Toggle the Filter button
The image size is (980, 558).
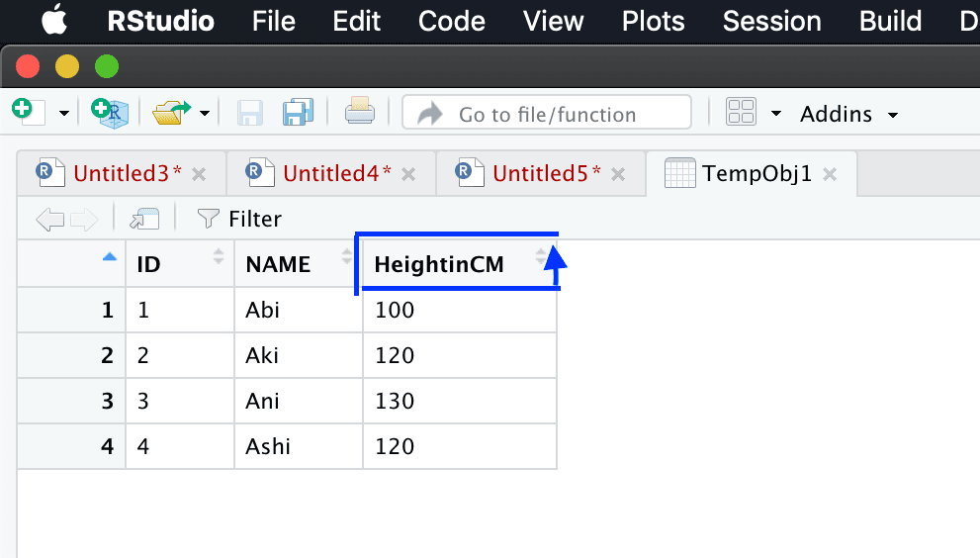(238, 219)
